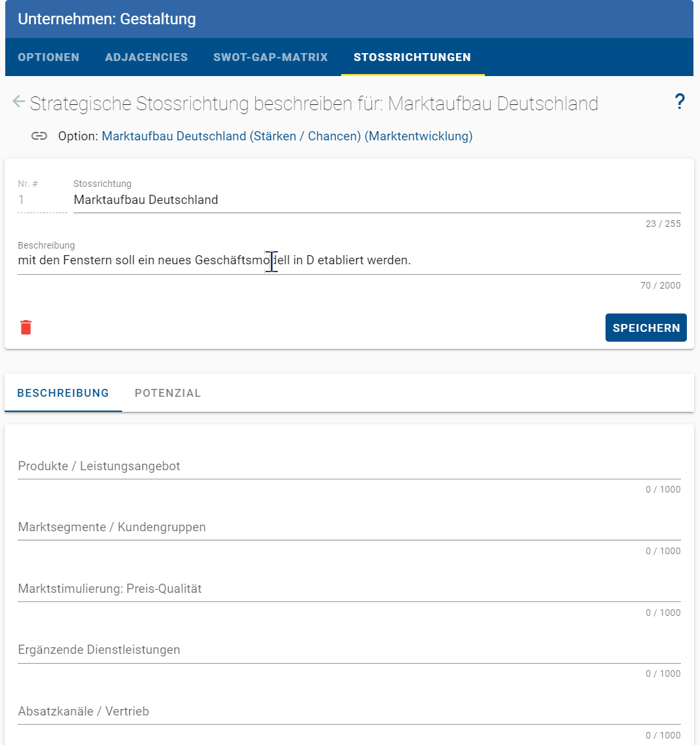Click the Nr. # number field
Viewport: 700px width, 745px height.
point(42,200)
